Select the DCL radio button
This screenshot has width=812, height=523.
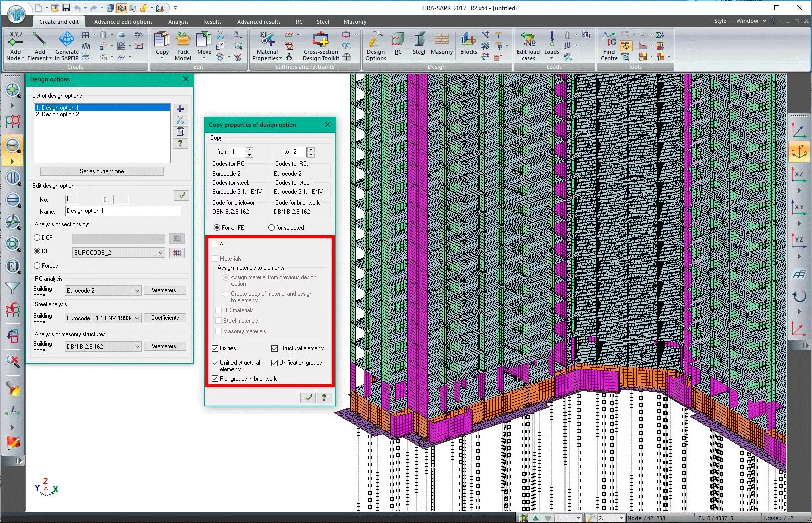point(37,251)
